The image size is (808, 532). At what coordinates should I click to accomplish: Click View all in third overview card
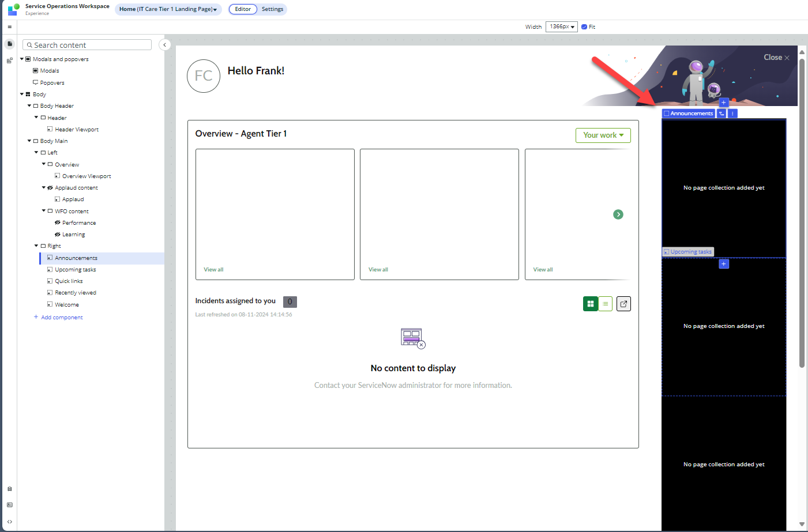[x=543, y=270]
